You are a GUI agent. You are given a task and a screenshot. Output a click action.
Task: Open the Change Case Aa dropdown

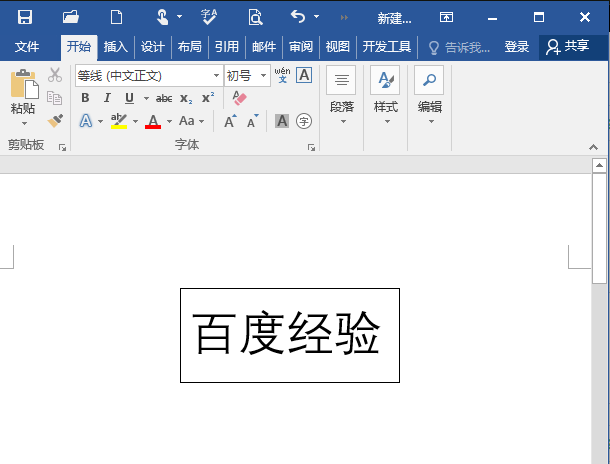pyautogui.click(x=191, y=121)
